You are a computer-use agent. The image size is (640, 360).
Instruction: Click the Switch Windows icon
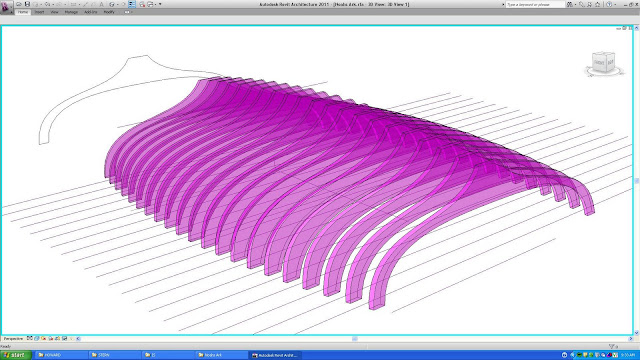coord(150,4)
